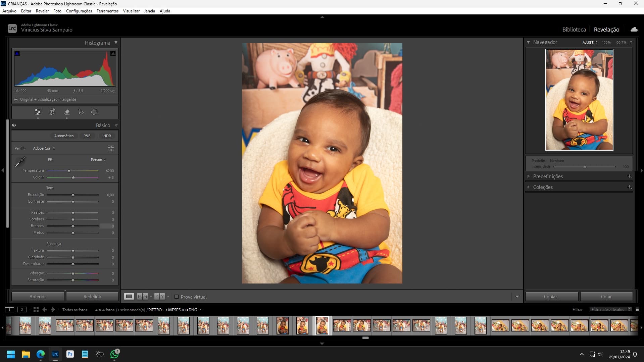Select the Crop Overlay tool
The width and height of the screenshot is (644, 362).
52,112
